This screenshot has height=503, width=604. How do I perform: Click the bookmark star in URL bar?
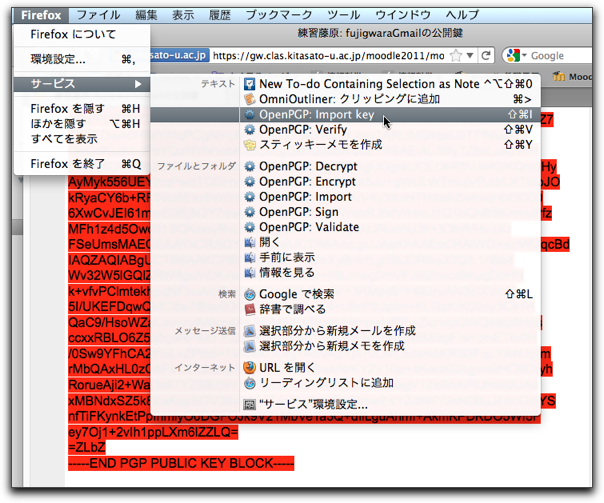[x=456, y=55]
